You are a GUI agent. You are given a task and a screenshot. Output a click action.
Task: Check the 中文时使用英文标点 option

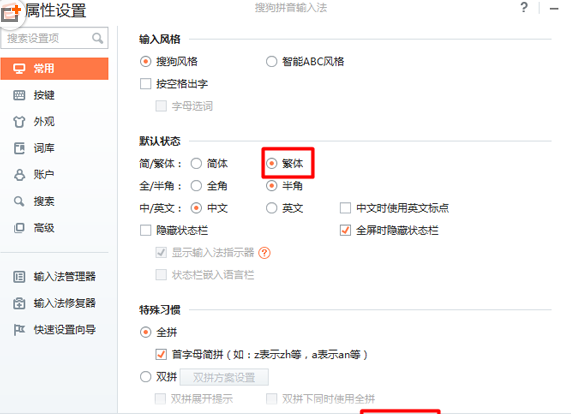[345, 208]
